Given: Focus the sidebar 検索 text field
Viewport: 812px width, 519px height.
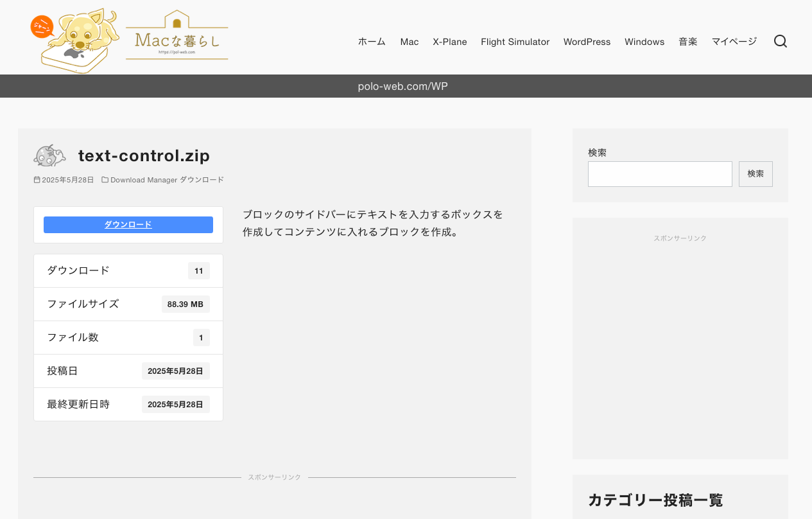Looking at the screenshot, I should pyautogui.click(x=659, y=174).
